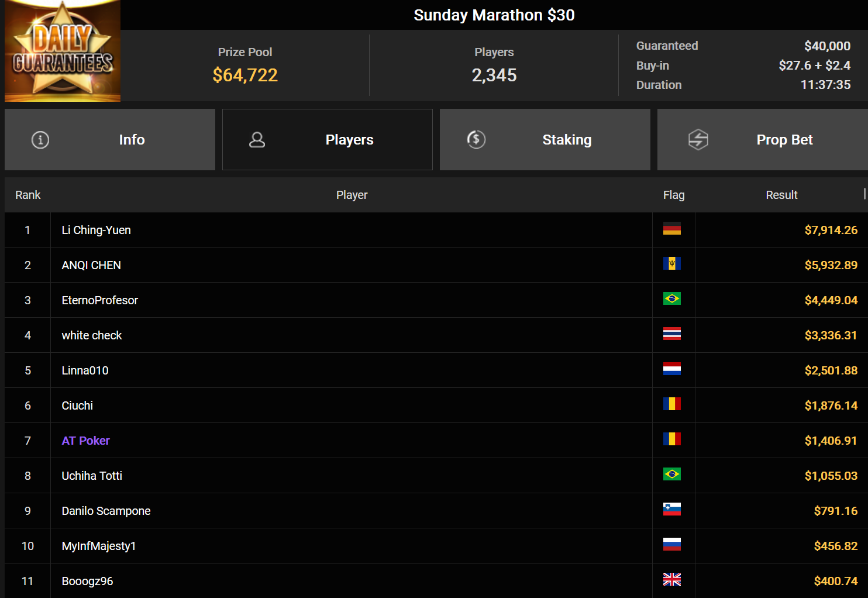Open the Prop Bet tab
This screenshot has width=868, height=598.
763,140
